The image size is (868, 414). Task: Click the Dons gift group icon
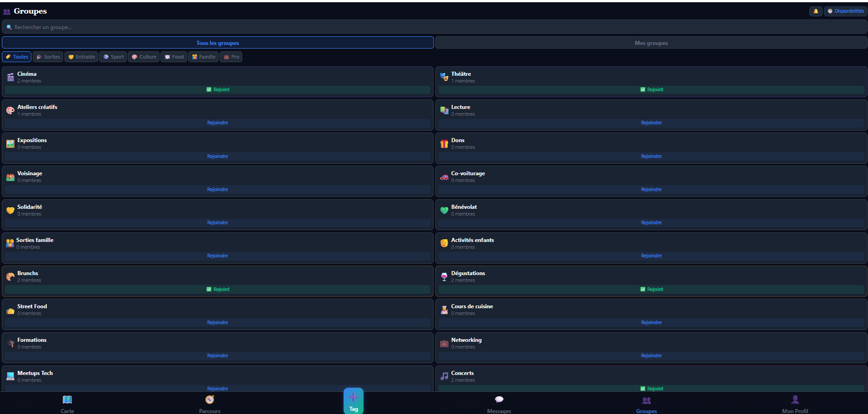pyautogui.click(x=444, y=144)
